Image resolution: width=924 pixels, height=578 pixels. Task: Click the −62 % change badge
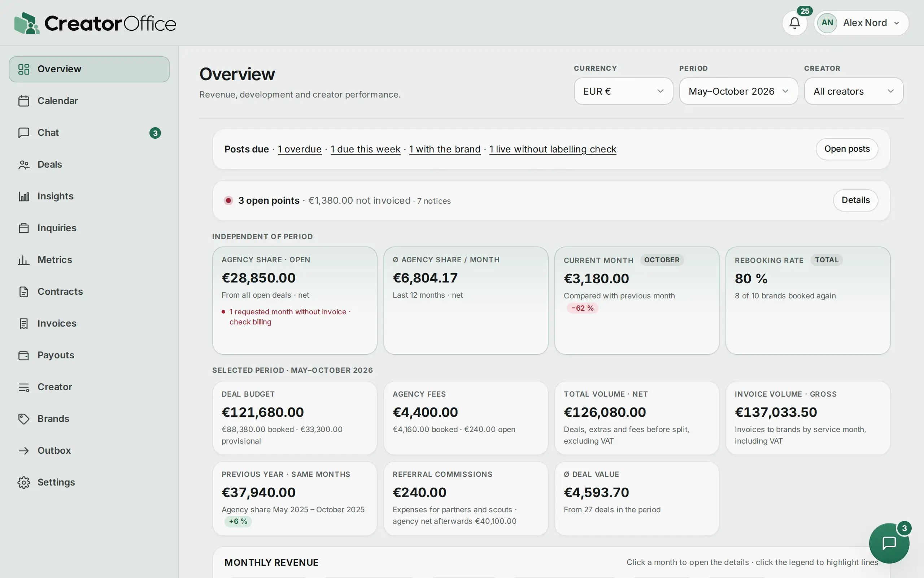pyautogui.click(x=582, y=308)
